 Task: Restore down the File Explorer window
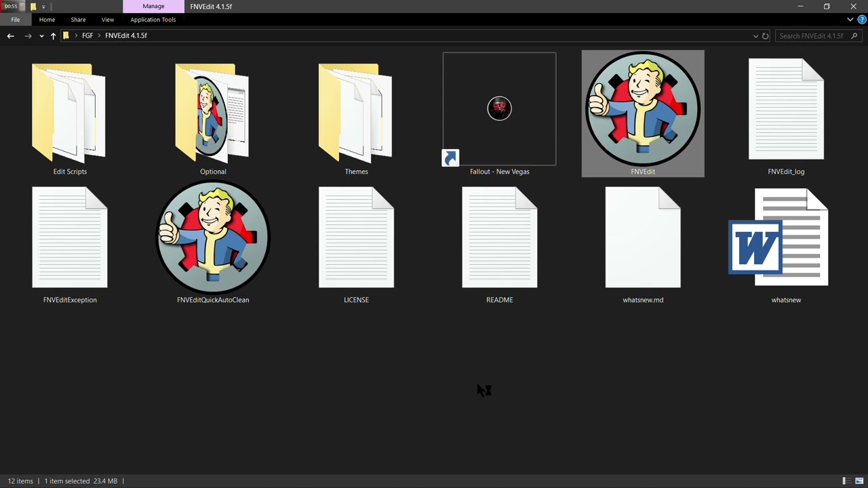pyautogui.click(x=827, y=7)
